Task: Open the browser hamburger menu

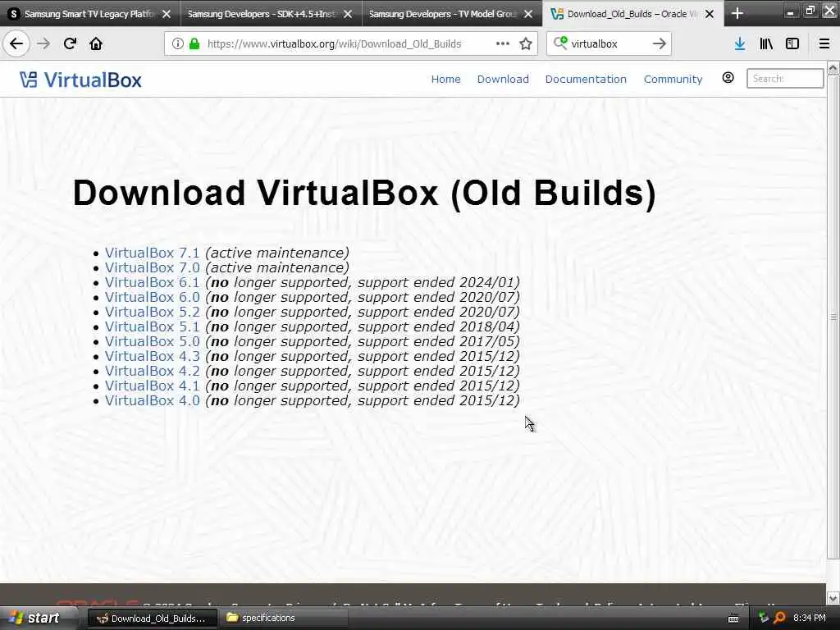Action: (x=824, y=44)
